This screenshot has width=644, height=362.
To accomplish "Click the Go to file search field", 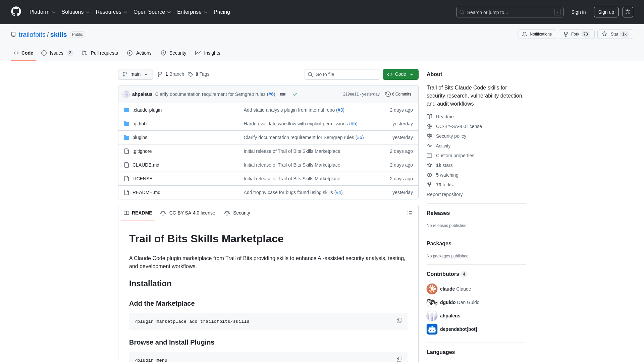I will pyautogui.click(x=342, y=74).
